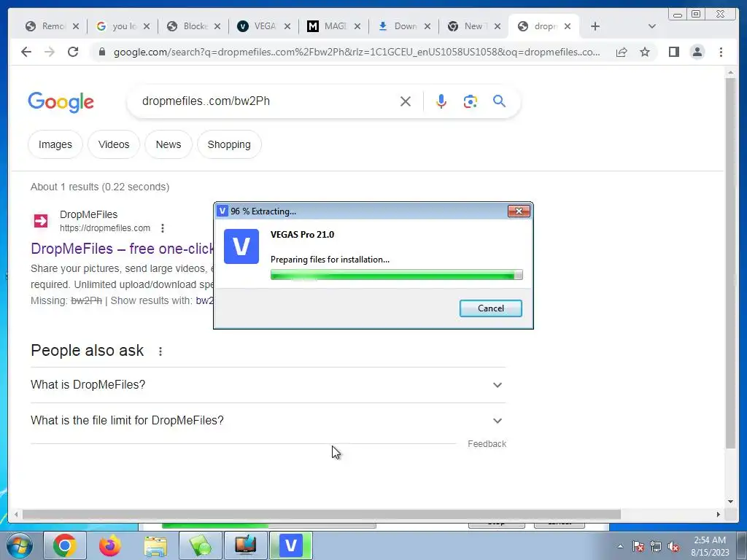Click the Chrome address bar URL

click(357, 52)
